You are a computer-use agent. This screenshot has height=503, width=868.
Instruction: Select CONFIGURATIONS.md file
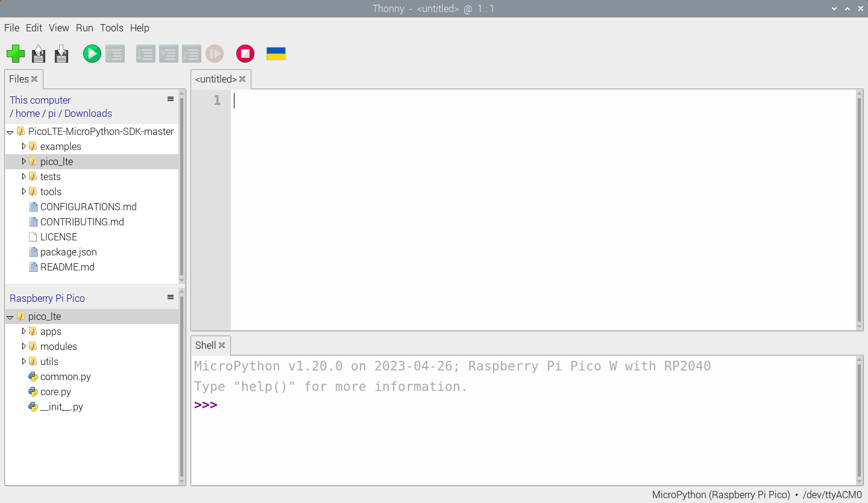point(88,207)
